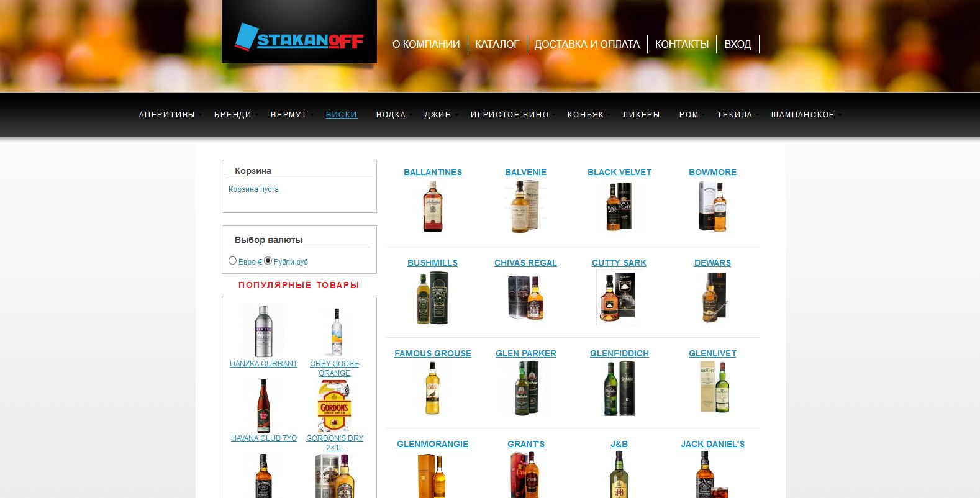Click the FAMOUS GROUSE text link

(433, 353)
